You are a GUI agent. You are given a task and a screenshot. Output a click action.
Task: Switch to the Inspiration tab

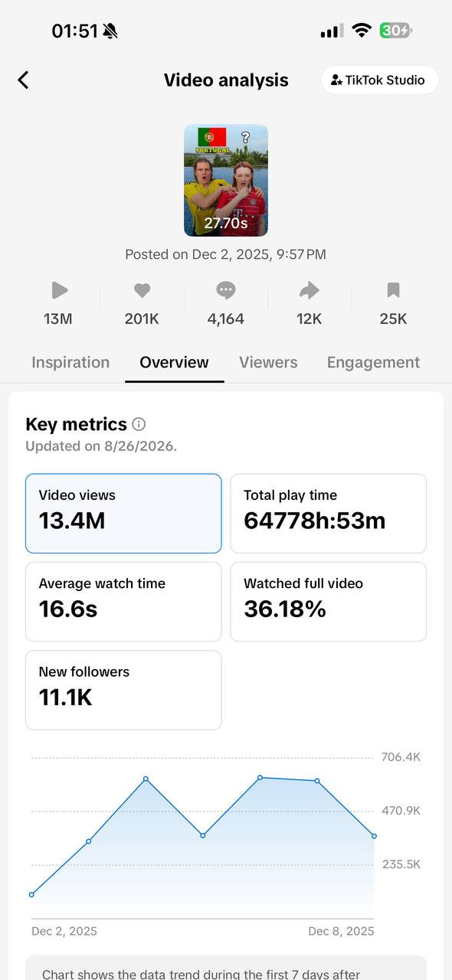click(70, 362)
